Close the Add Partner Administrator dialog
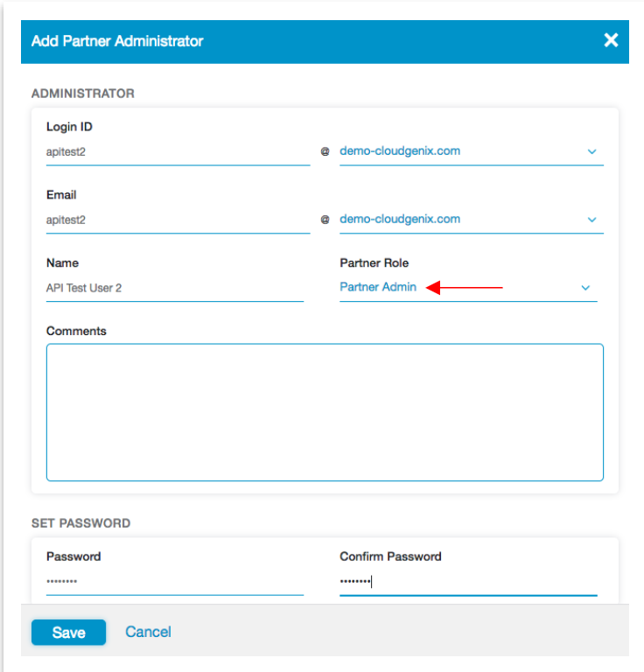This screenshot has width=644, height=672. pyautogui.click(x=611, y=40)
